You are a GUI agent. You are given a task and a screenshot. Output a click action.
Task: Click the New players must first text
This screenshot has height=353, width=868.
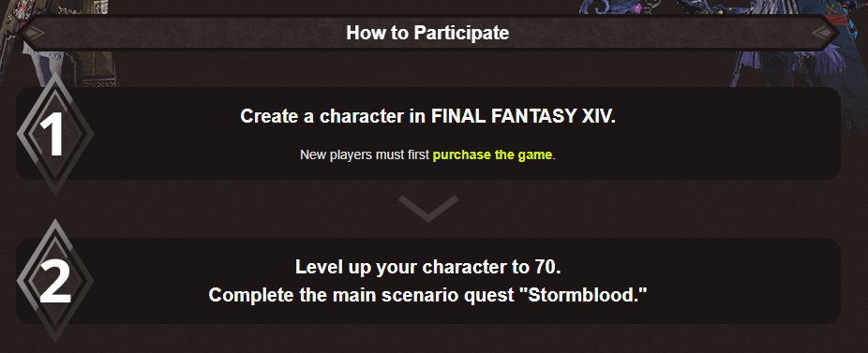(365, 154)
